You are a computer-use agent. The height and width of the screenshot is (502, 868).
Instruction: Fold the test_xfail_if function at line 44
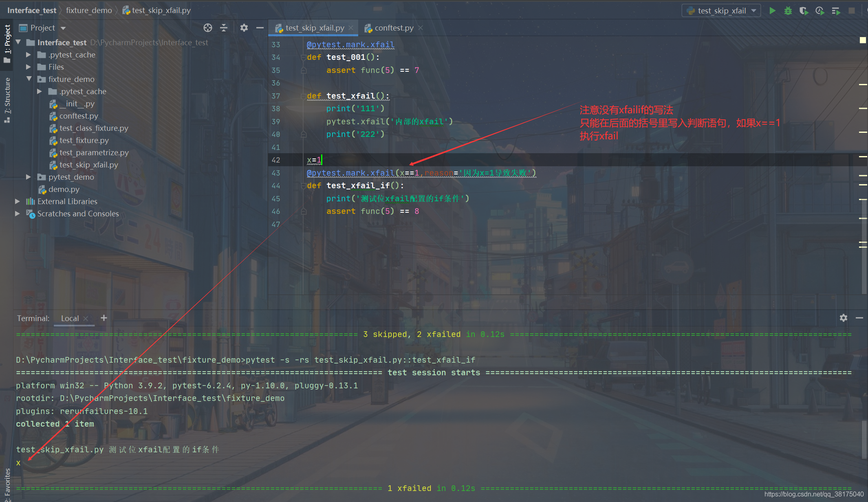click(304, 186)
